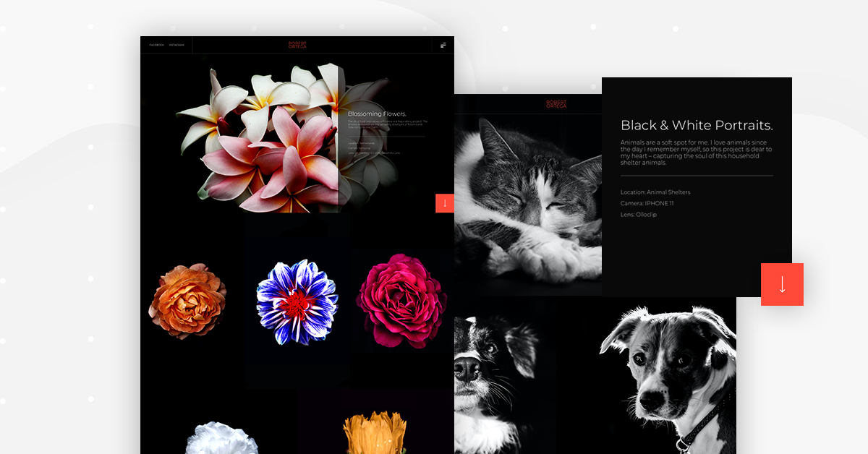Open the Facebook link in header

(156, 45)
